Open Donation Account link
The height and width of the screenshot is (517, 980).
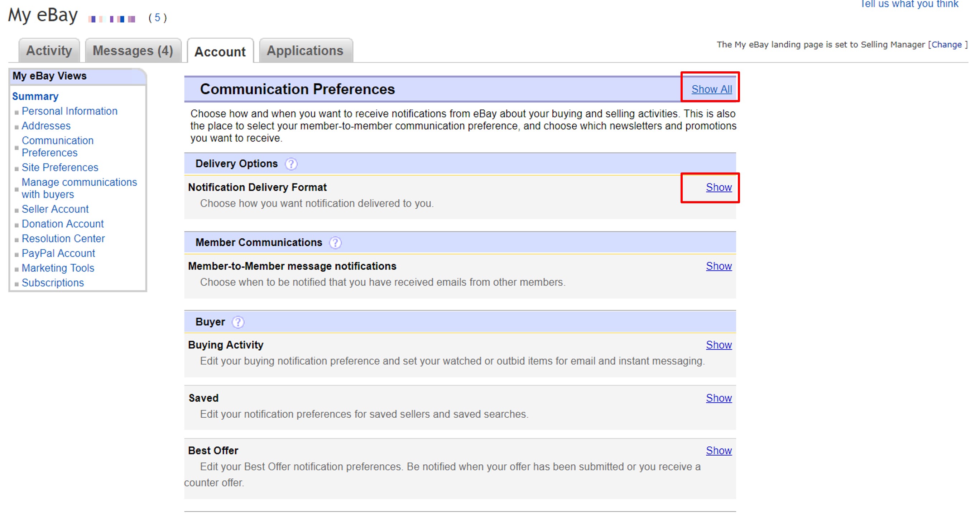click(63, 224)
